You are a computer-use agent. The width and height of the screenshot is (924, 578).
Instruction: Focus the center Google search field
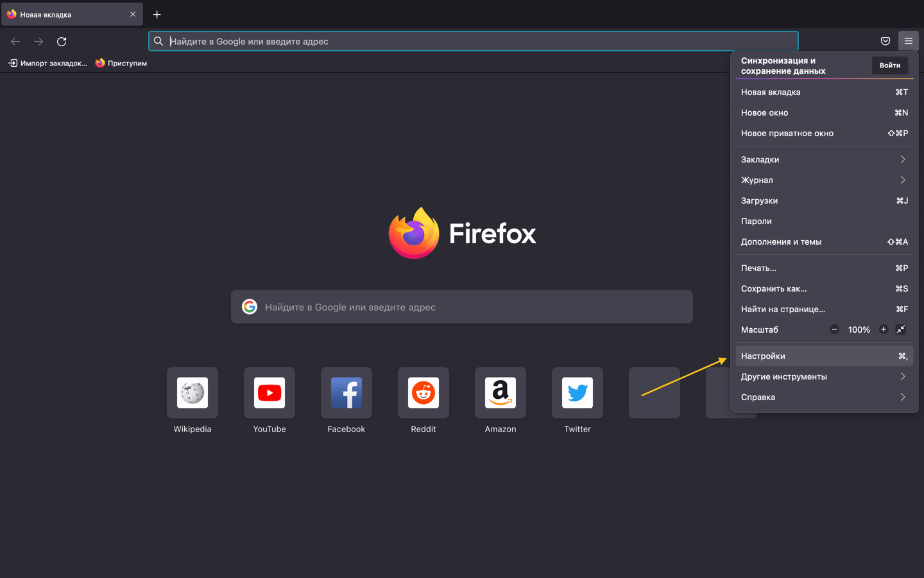tap(462, 307)
